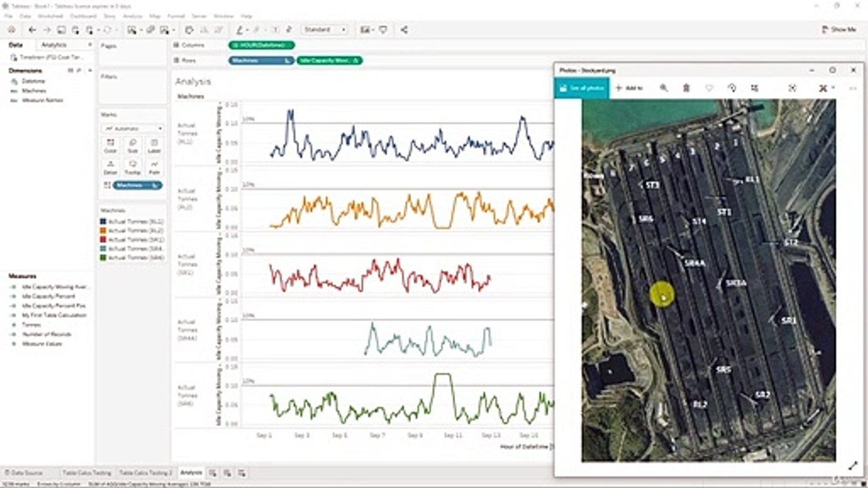Click the Sort descending icon in toolbar
The height and width of the screenshot is (488, 868).
tap(217, 30)
